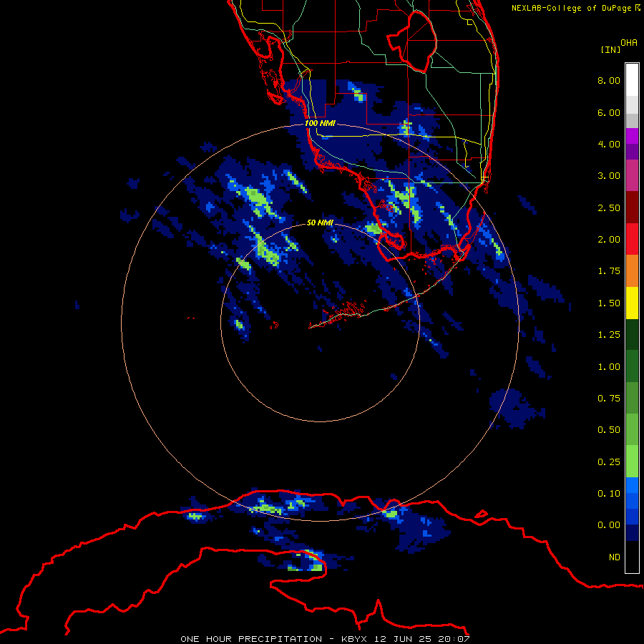This screenshot has width=644, height=644.
Task: Select the 0.50 legend value
Action: click(x=609, y=430)
